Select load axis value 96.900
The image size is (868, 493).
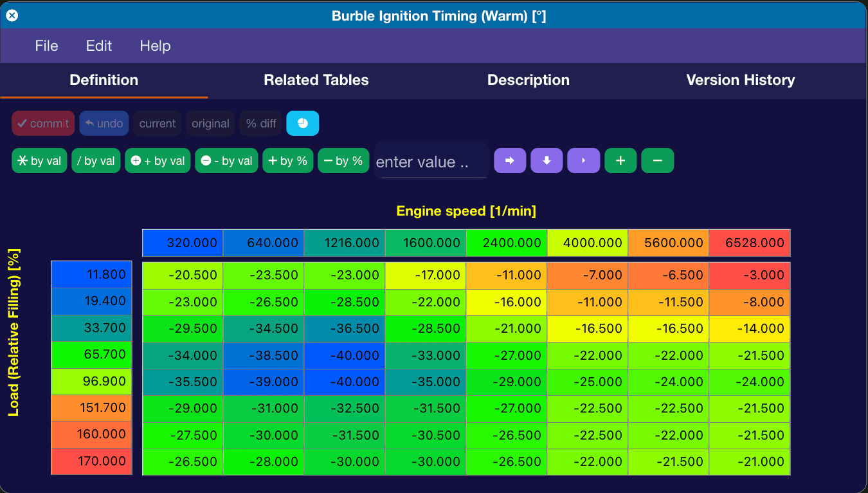pyautogui.click(x=91, y=381)
